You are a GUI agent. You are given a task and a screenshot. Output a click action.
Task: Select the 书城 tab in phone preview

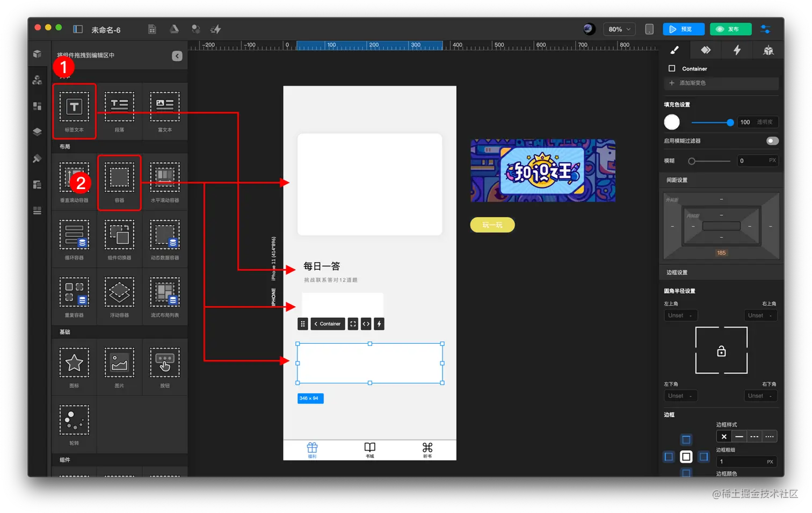pos(369,450)
